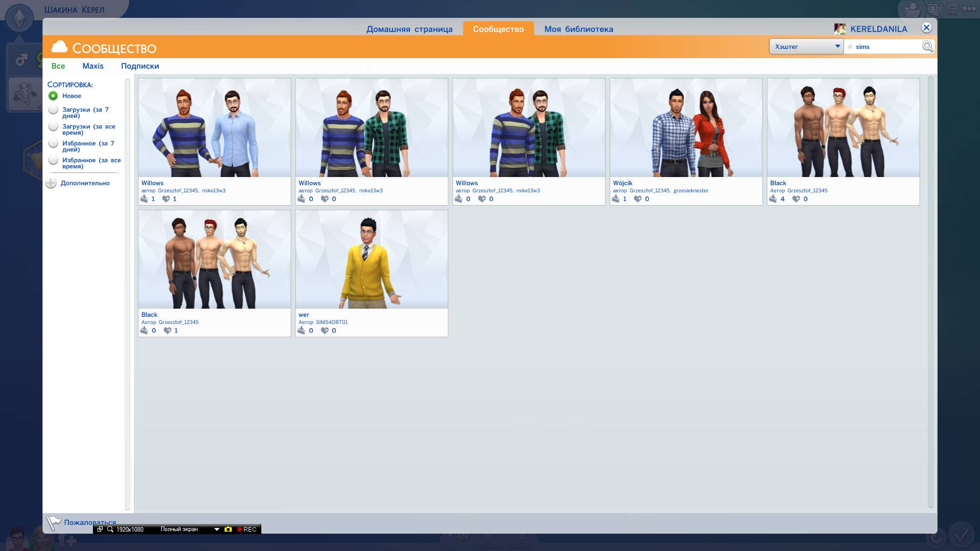Start recording with the REC button
This screenshot has width=980, height=551.
point(247,529)
